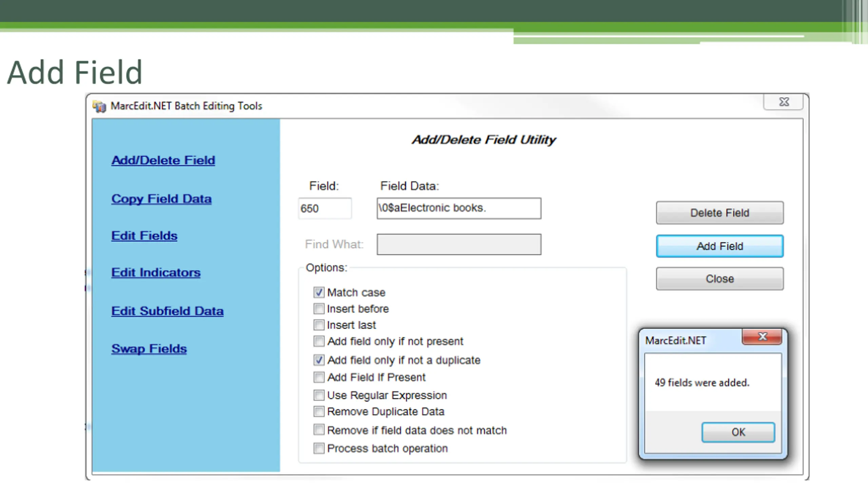868x488 pixels.
Task: Click the MarcEdit app icon in title bar
Action: tap(99, 106)
